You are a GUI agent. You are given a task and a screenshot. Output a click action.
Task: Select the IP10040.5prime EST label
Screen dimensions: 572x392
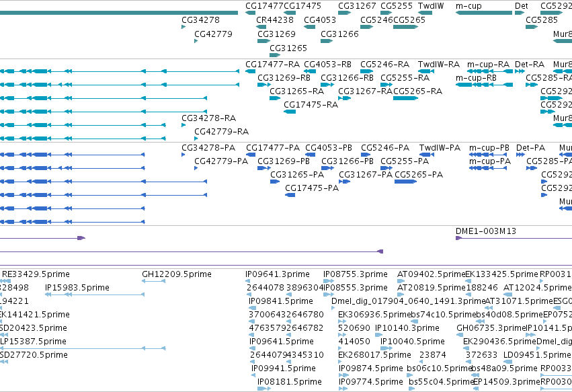(413, 342)
